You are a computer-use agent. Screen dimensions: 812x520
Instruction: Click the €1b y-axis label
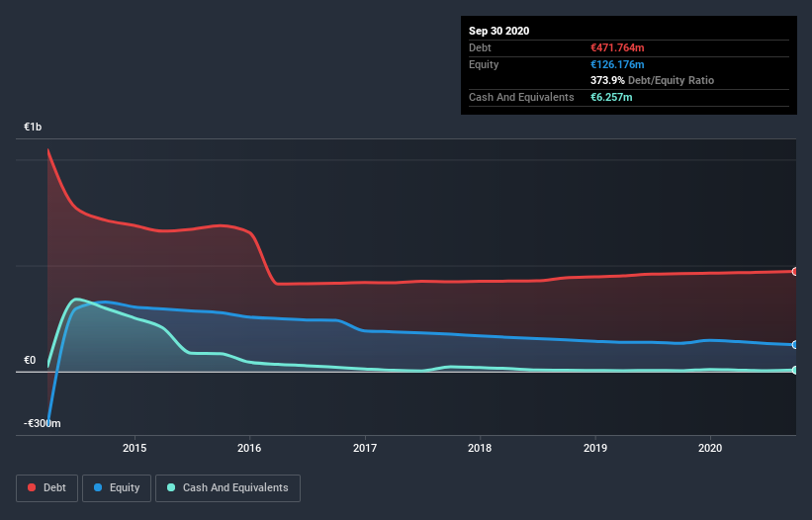33,127
